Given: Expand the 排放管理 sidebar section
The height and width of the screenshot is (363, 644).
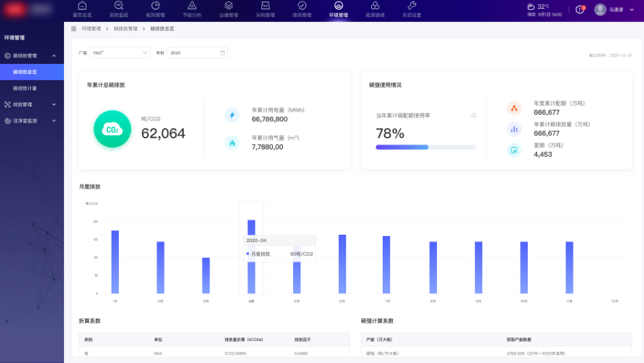Looking at the screenshot, I should 54,104.
